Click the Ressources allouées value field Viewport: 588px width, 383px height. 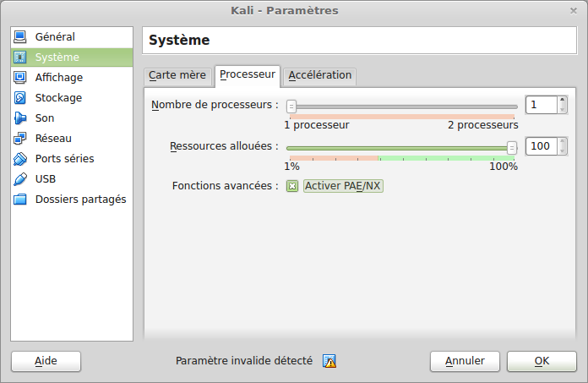[541, 146]
